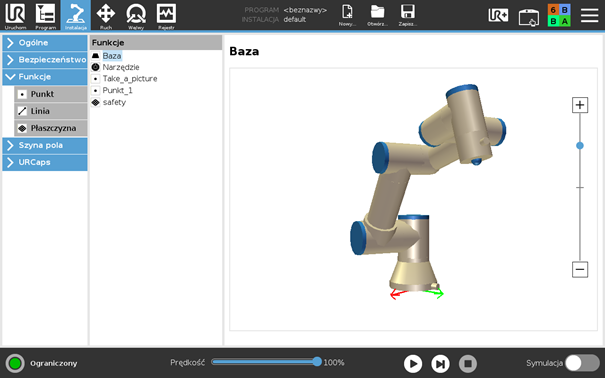
Task: Click the Otwórz folder icon
Action: click(377, 15)
